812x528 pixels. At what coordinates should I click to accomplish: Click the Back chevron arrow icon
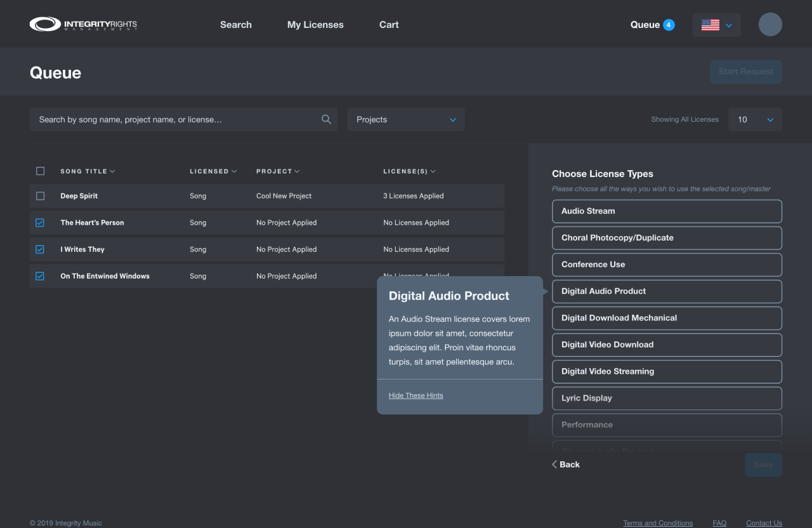click(554, 465)
